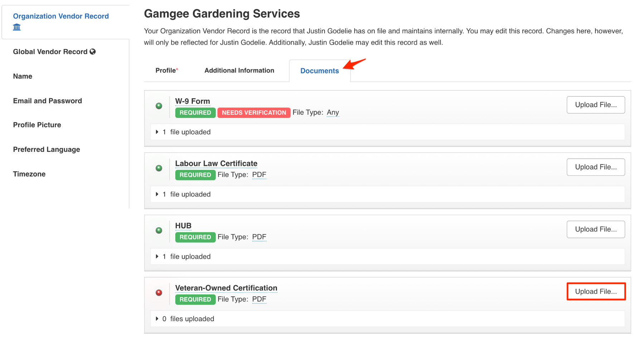Click the green status dot for HUB

(159, 230)
